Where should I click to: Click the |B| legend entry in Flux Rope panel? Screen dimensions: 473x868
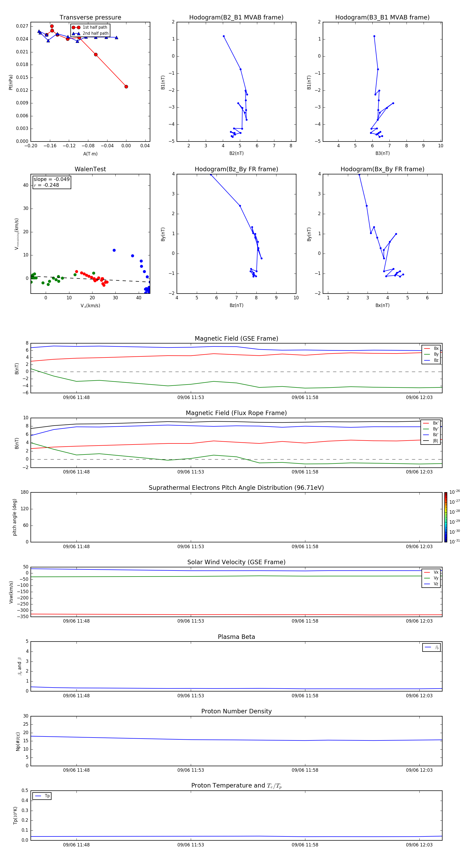pyautogui.click(x=431, y=441)
